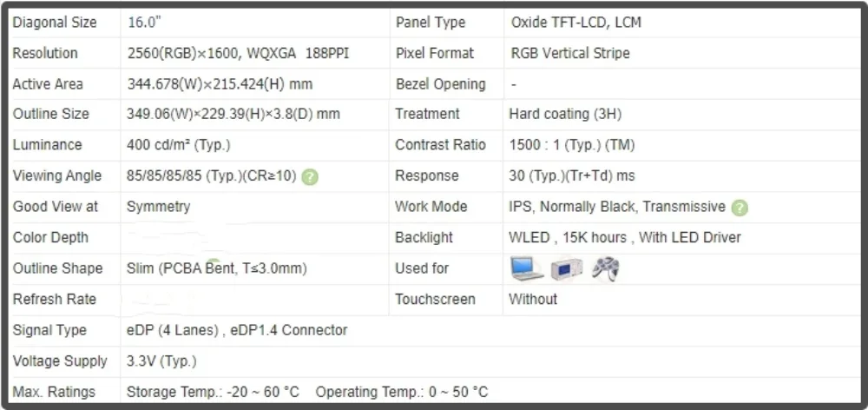
Task: Click the "Pixel Format" label
Action: (435, 53)
